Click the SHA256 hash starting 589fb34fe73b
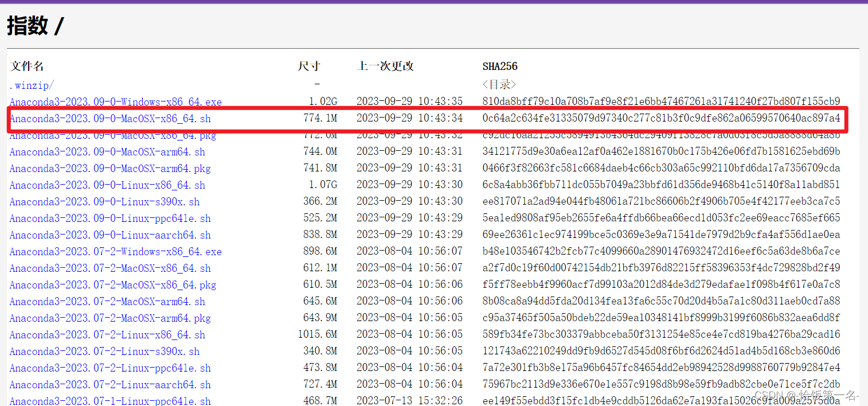The height and width of the screenshot is (406, 868). tap(661, 334)
